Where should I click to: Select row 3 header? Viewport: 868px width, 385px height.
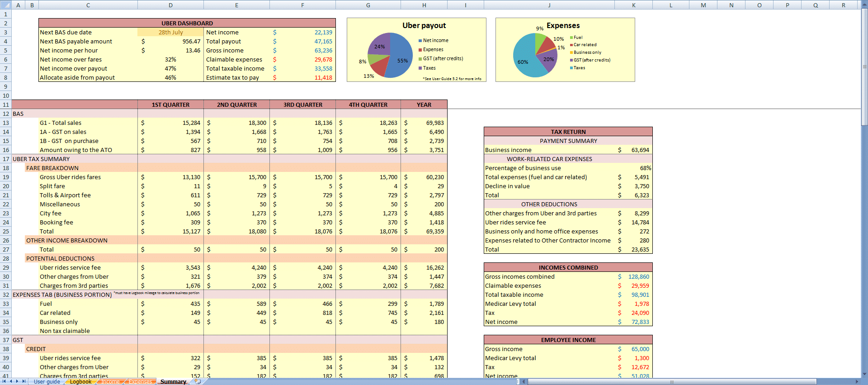(6, 32)
